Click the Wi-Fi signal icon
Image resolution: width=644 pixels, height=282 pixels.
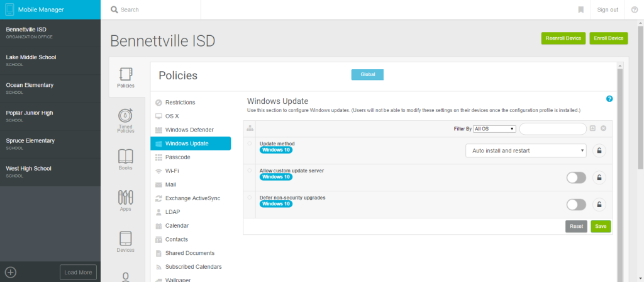[158, 171]
